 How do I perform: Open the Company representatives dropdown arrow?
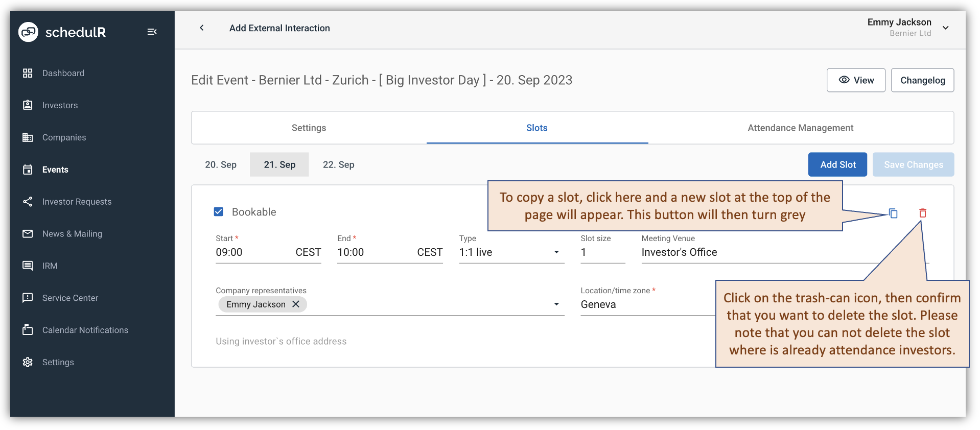(556, 304)
